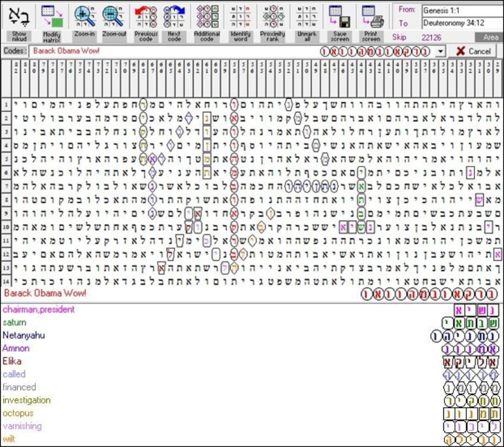
Task: Select the 'Elika' legend entry
Action: (12, 361)
